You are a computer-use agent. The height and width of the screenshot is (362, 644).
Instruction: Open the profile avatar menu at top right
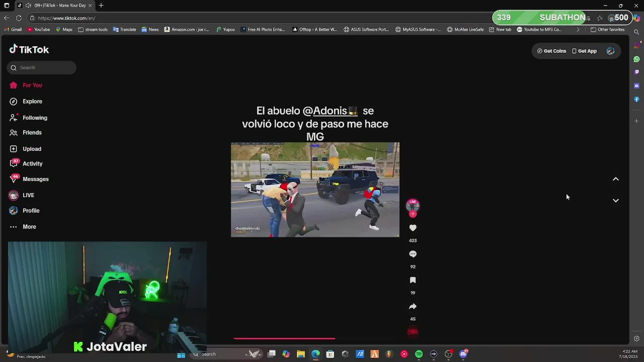pos(610,51)
